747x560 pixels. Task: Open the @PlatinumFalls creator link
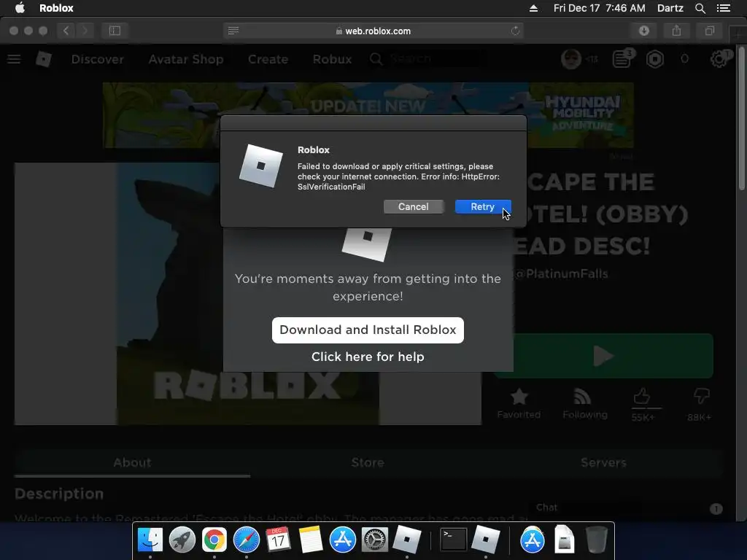(x=561, y=274)
